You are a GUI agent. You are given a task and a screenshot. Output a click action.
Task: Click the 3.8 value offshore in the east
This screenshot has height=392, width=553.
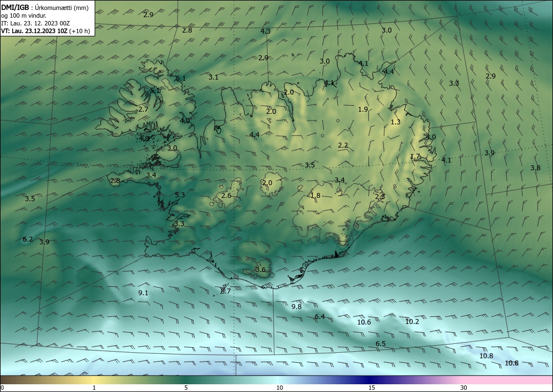535,168
